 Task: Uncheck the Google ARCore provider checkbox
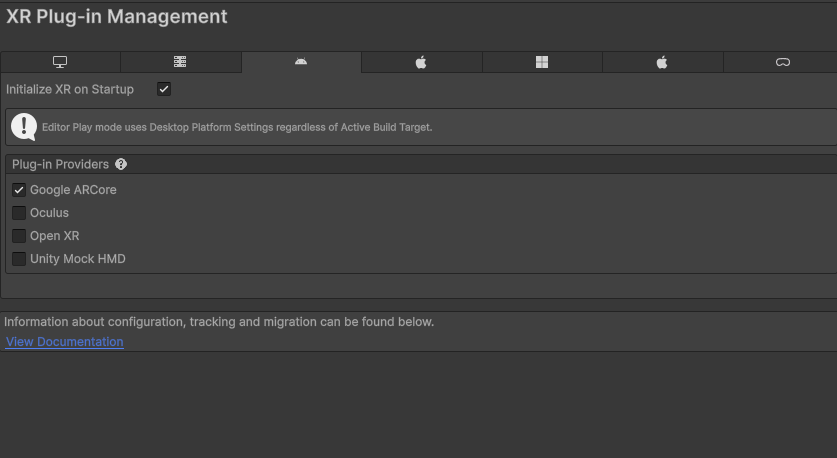pyautogui.click(x=19, y=190)
